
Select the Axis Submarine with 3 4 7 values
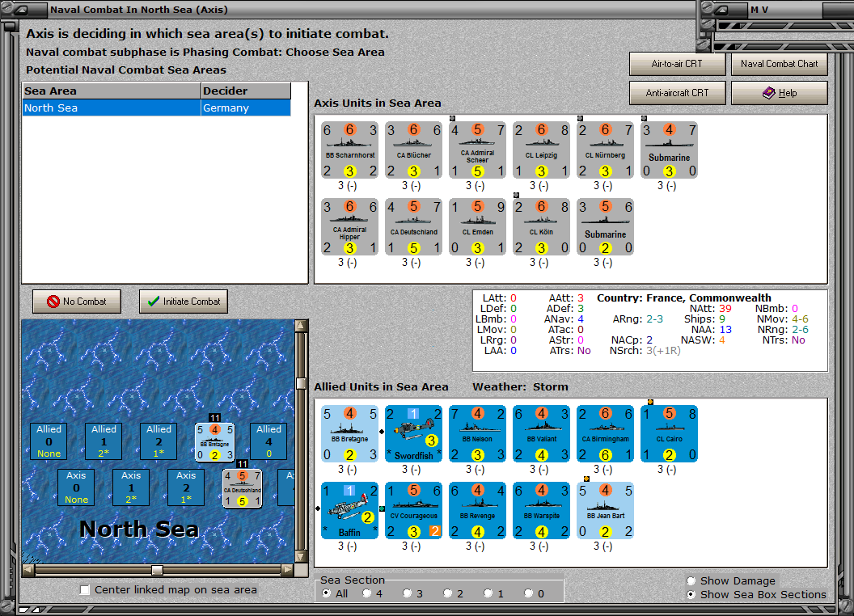(x=669, y=150)
